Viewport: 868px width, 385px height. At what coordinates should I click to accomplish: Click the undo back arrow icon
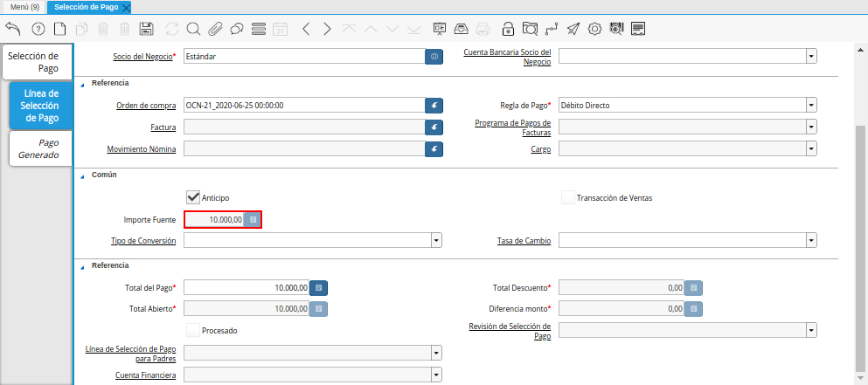pyautogui.click(x=13, y=29)
